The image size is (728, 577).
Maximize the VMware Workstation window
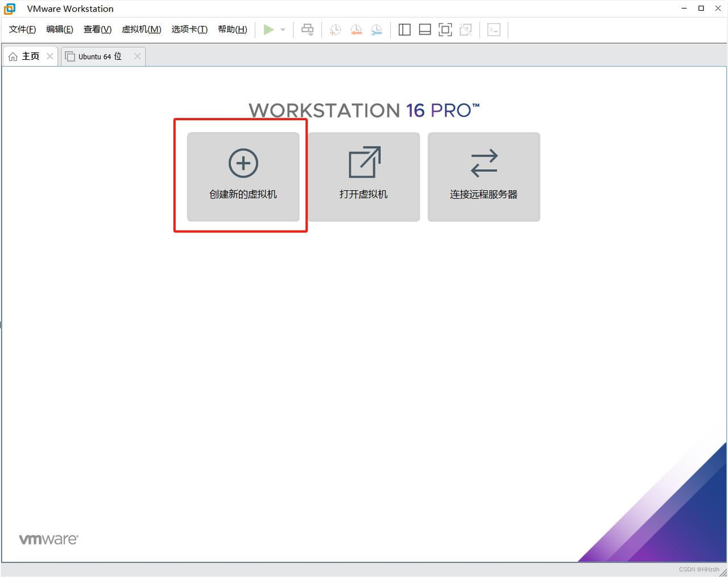pyautogui.click(x=701, y=8)
